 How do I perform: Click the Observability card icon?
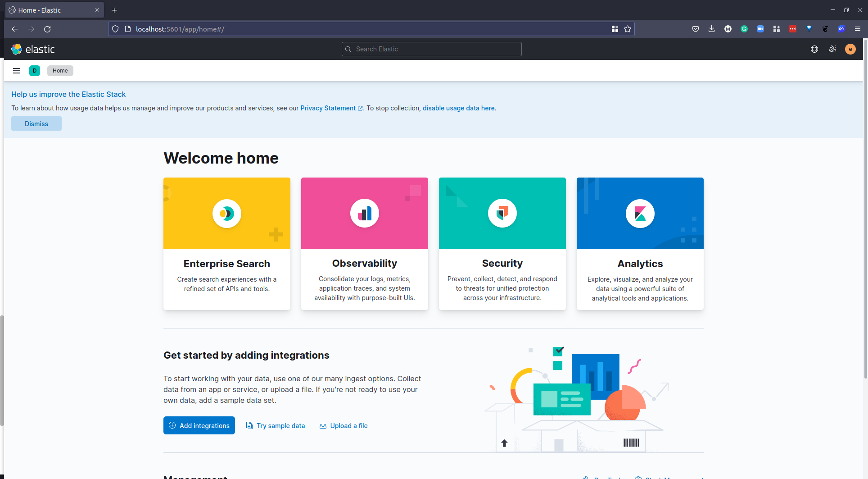pos(365,214)
